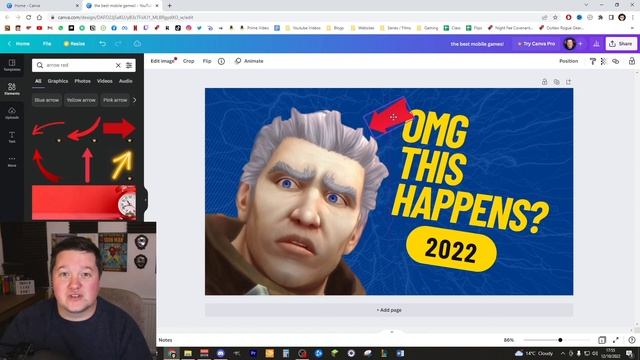Click the weather widget in taskbar
Image resolution: width=640 pixels, height=360 pixels.
click(534, 353)
